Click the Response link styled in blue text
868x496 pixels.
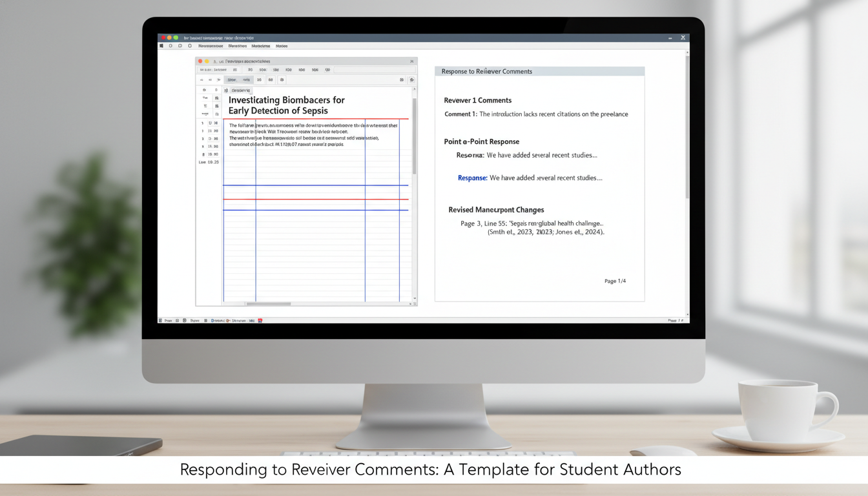pos(472,178)
